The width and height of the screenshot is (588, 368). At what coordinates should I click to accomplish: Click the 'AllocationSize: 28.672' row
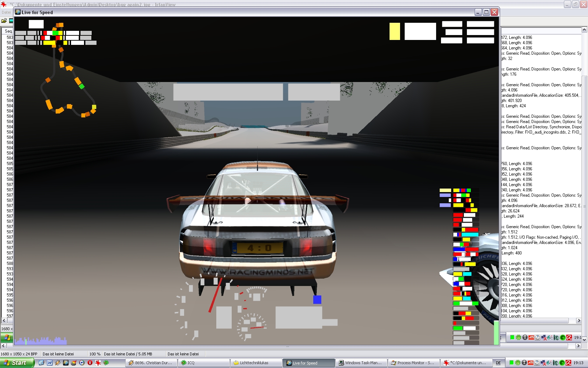click(x=541, y=206)
